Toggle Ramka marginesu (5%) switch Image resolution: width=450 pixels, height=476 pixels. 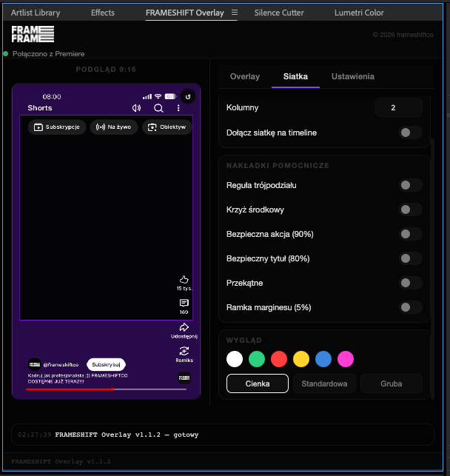point(411,307)
